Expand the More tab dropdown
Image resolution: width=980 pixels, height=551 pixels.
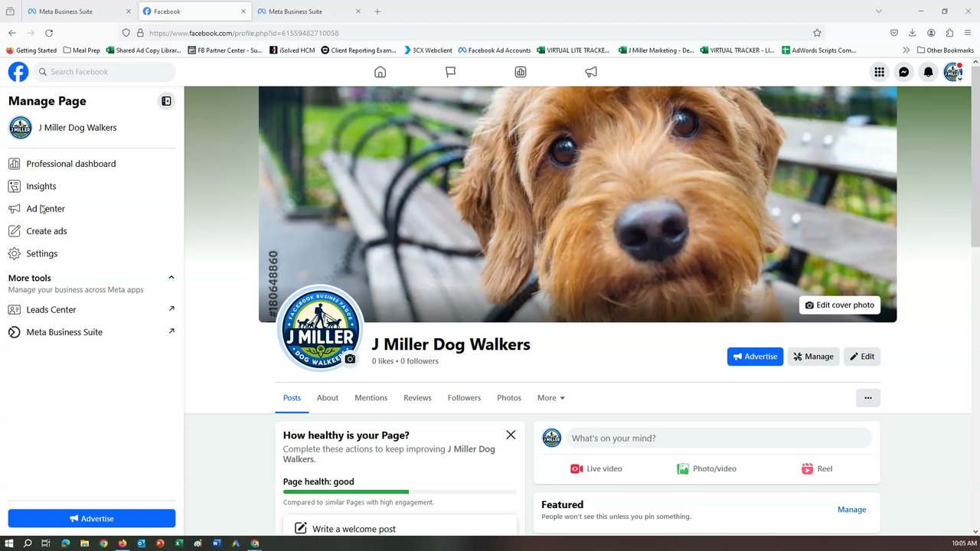click(550, 398)
